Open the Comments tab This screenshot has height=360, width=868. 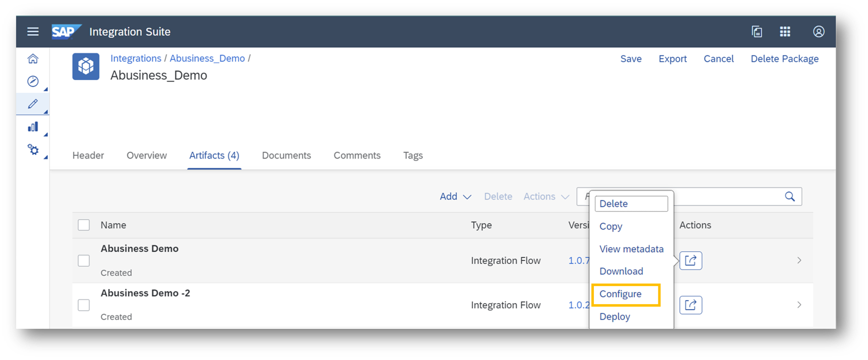click(x=357, y=156)
